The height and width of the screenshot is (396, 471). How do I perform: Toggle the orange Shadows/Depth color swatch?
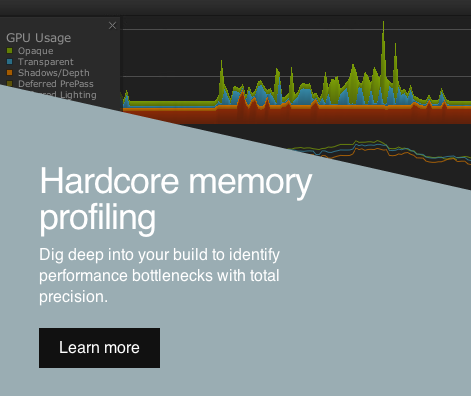[x=10, y=73]
